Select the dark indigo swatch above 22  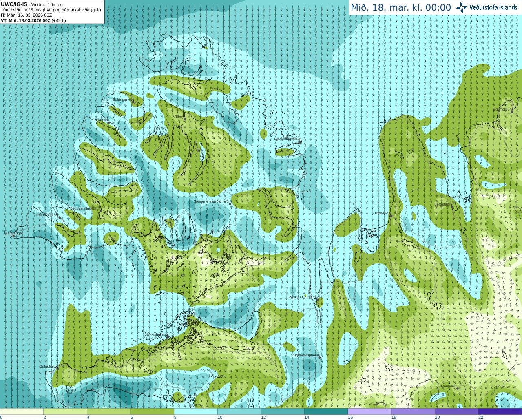click(500, 411)
